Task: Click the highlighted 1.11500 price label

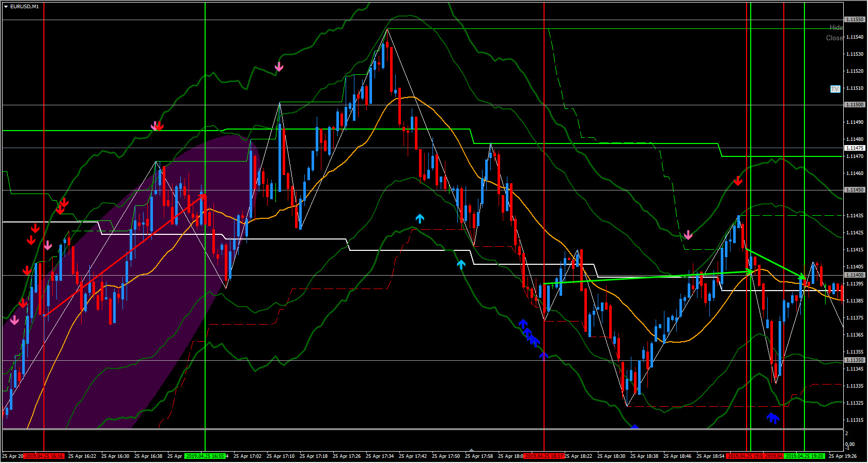Action: (855, 105)
